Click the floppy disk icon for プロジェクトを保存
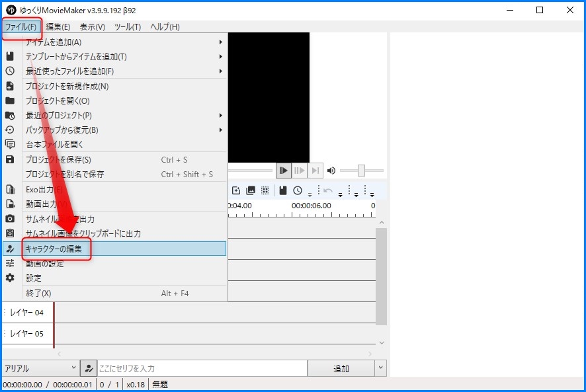Screen dimensions: 586x392 (x=10, y=159)
